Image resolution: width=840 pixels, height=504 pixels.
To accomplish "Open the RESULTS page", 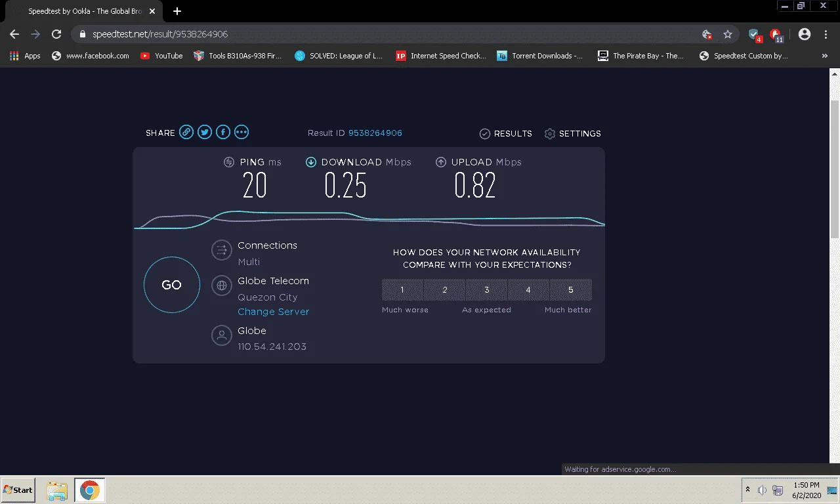I will click(506, 134).
